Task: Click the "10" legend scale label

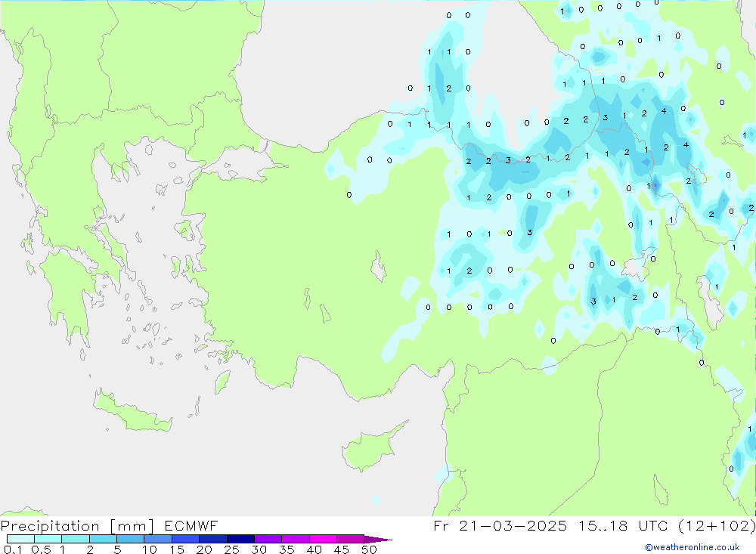Action: pyautogui.click(x=150, y=549)
